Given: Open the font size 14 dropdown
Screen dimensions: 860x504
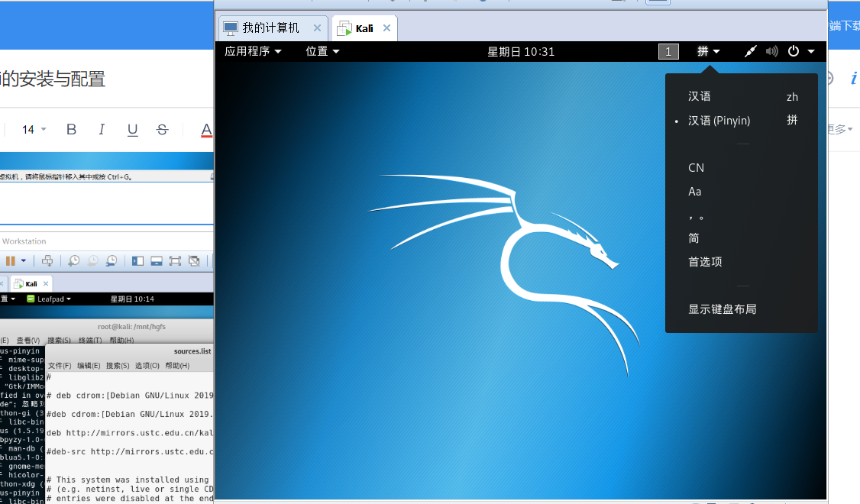Looking at the screenshot, I should point(34,129).
